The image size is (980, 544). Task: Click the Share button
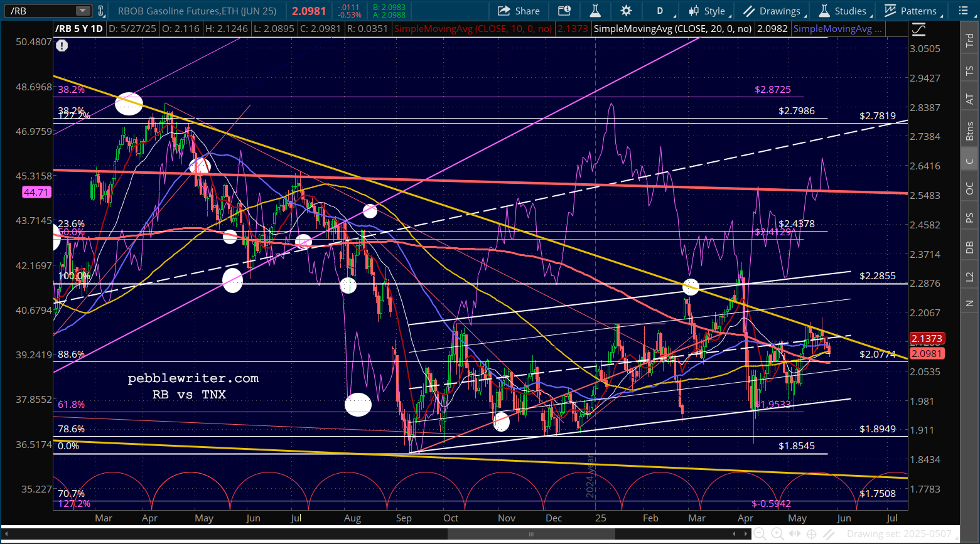pos(519,11)
